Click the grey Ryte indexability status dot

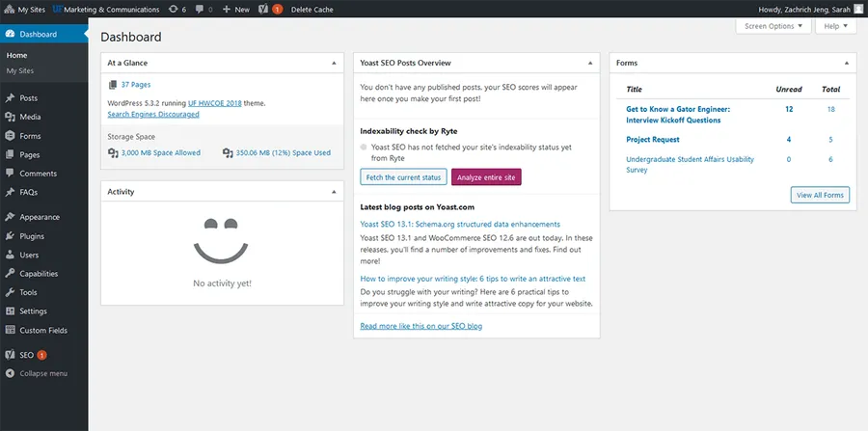tap(364, 148)
